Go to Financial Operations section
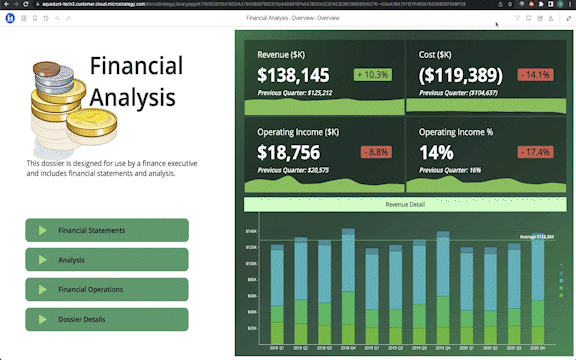This screenshot has width=576, height=360. (x=107, y=289)
